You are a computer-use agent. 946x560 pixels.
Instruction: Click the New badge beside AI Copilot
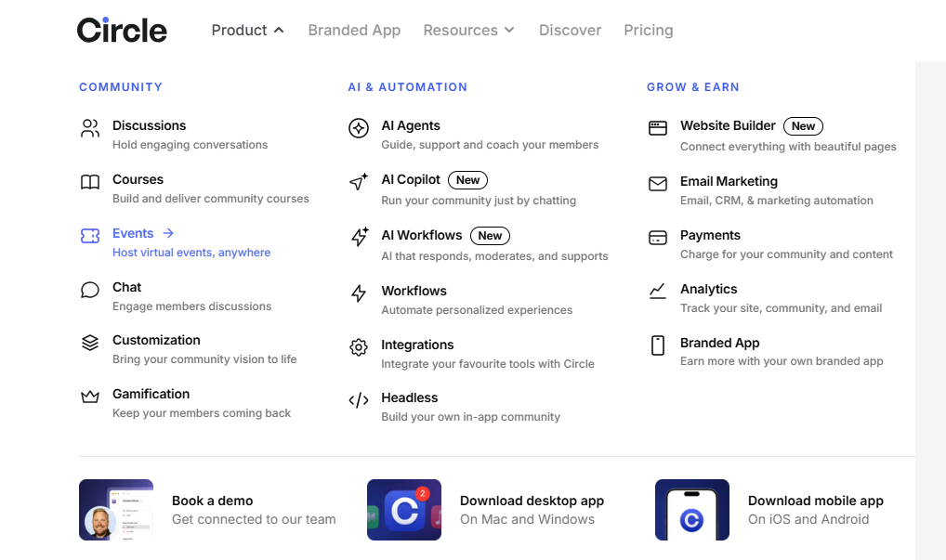467,179
